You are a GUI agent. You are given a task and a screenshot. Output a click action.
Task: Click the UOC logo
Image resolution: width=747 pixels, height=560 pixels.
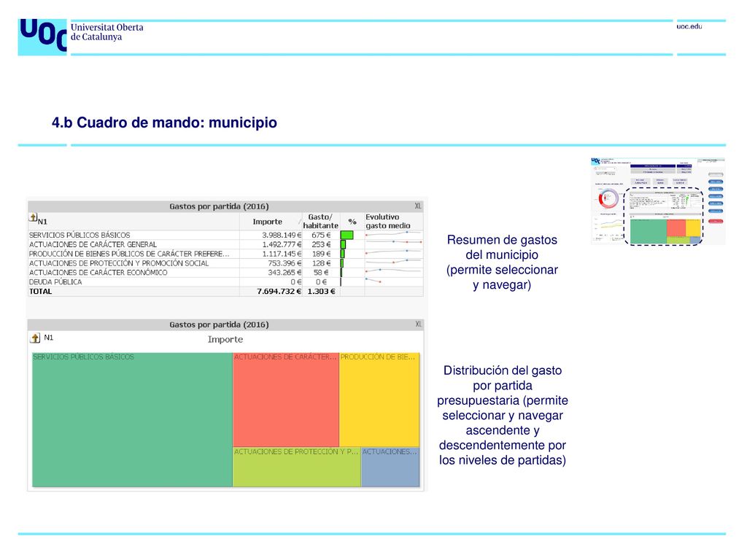coord(42,36)
